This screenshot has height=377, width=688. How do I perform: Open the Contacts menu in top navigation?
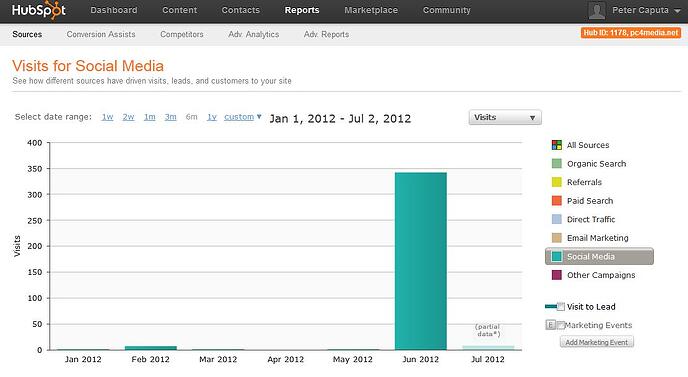(x=240, y=10)
